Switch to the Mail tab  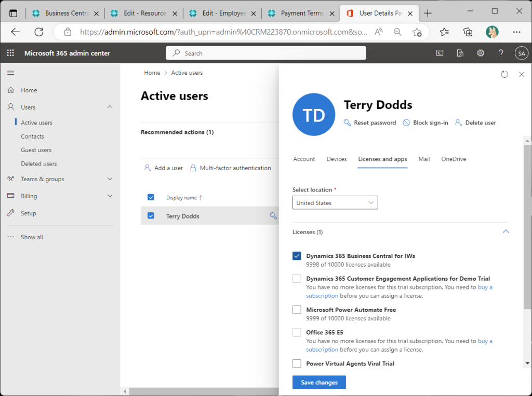[x=424, y=159]
